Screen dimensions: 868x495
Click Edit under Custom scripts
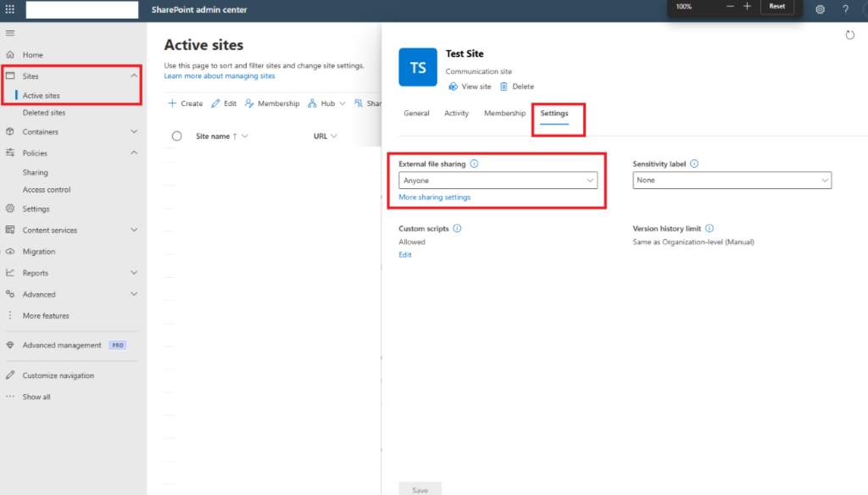pyautogui.click(x=404, y=254)
